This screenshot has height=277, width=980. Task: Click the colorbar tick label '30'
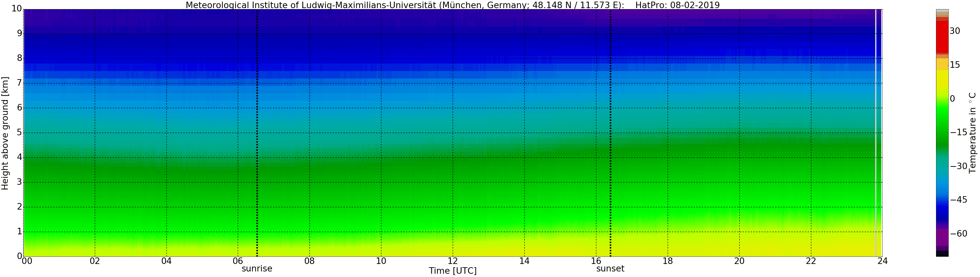(x=955, y=31)
